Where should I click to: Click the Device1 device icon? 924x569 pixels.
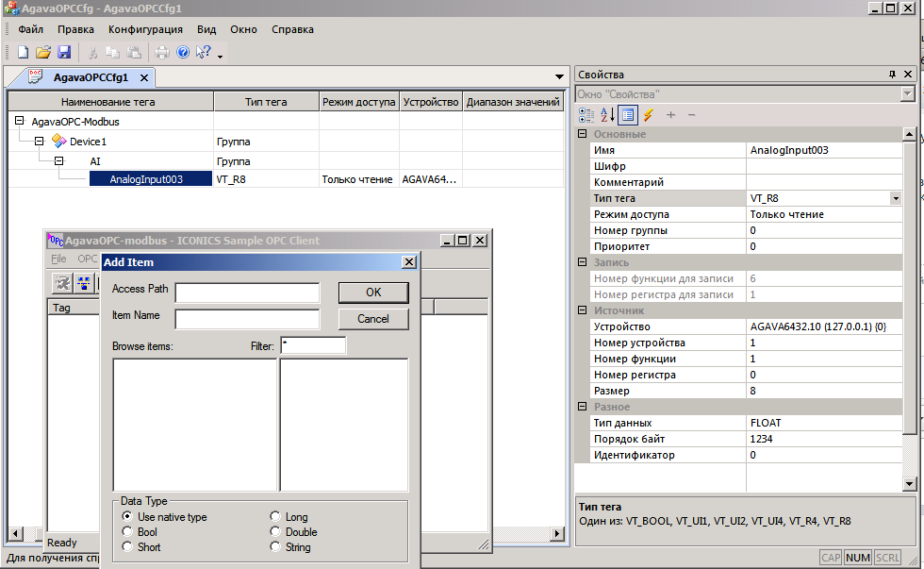pos(58,141)
